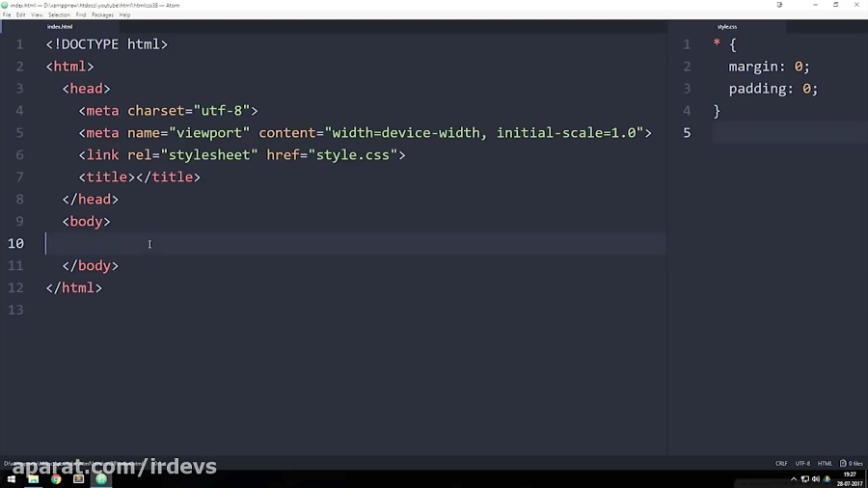
Task: Open File Explorer from the taskbar
Action: click(33, 479)
